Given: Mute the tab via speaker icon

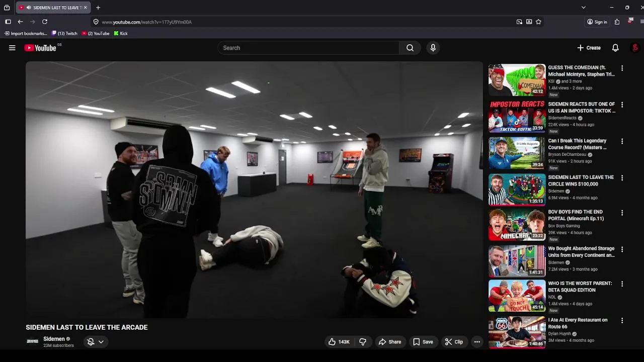Looking at the screenshot, I should pyautogui.click(x=29, y=8).
